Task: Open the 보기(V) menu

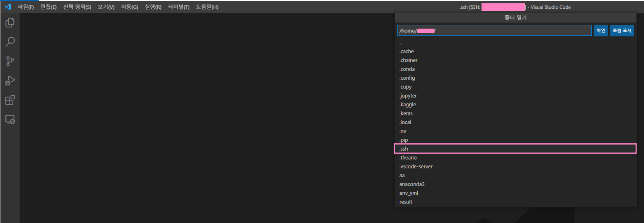Action: click(106, 7)
